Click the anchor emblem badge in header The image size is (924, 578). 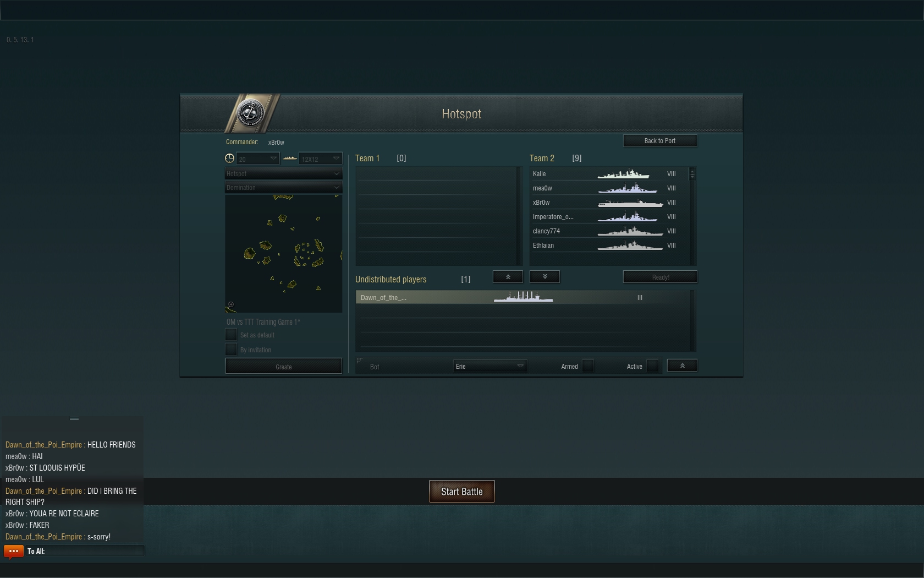pos(250,113)
